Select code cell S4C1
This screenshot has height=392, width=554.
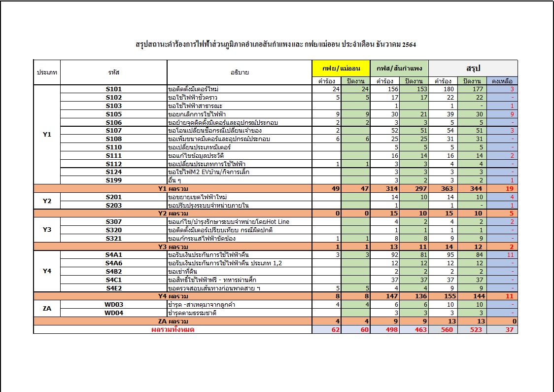click(x=114, y=280)
